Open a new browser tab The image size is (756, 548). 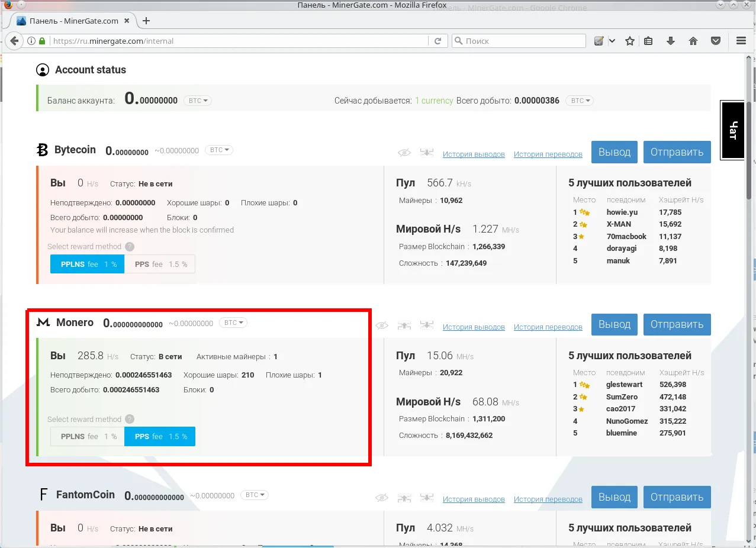pos(146,21)
